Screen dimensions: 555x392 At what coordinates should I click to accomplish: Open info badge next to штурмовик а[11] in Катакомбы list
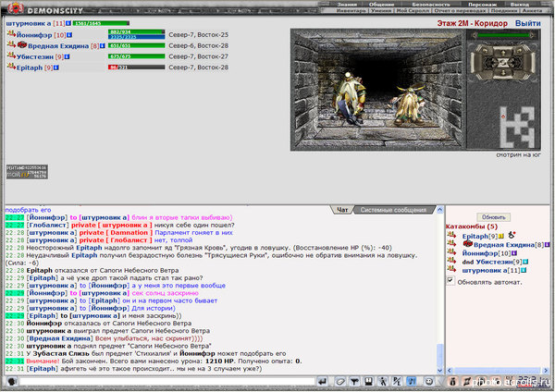point(524,270)
